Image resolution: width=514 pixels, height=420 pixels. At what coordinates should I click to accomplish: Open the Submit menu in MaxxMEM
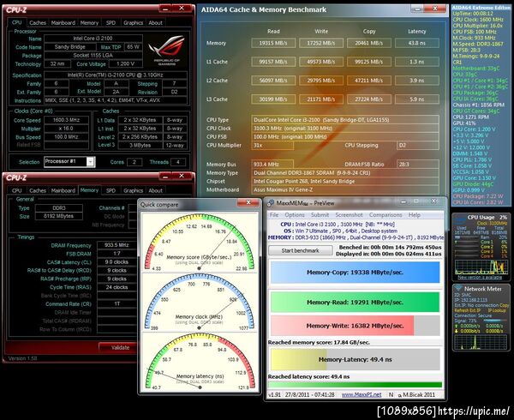[x=320, y=215]
